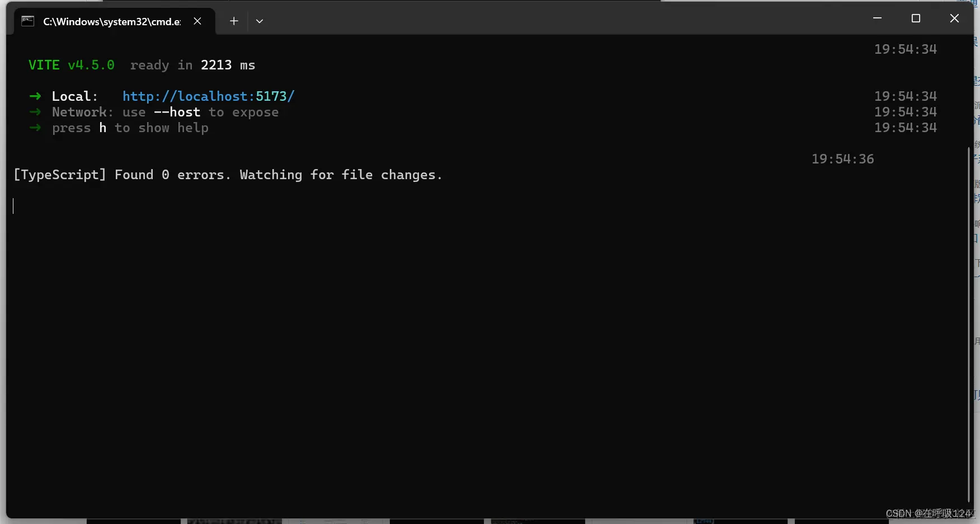Open a new terminal tab with the plus button
The image size is (980, 524).
(234, 21)
